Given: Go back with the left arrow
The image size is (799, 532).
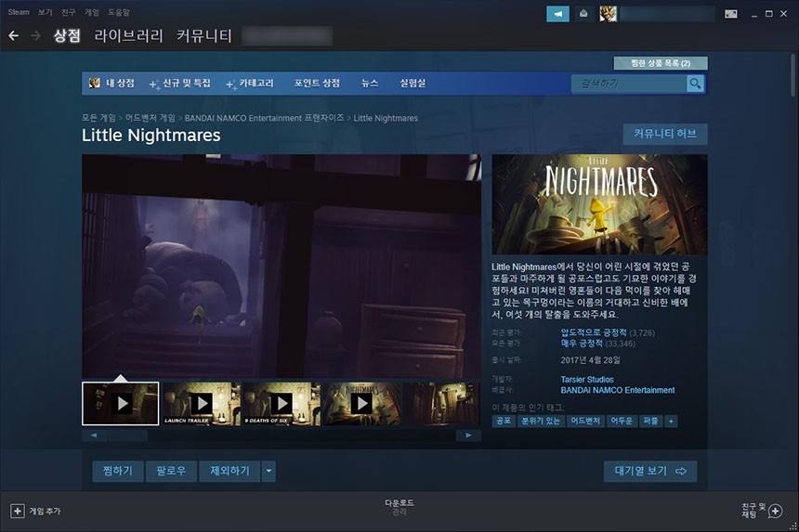Looking at the screenshot, I should tap(14, 35).
